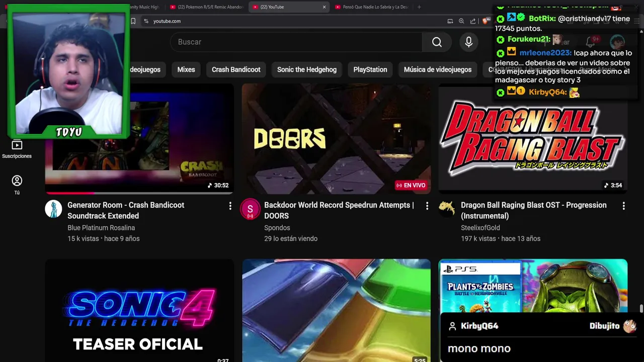Filter by Sonic the Hedgehog chip

307,69
